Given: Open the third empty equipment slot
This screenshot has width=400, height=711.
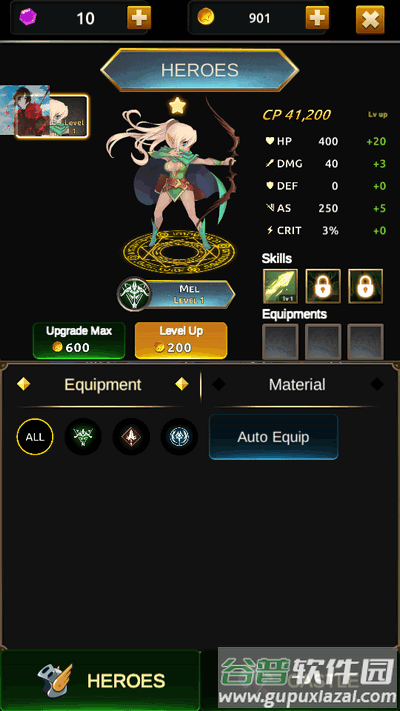Looking at the screenshot, I should coord(366,341).
